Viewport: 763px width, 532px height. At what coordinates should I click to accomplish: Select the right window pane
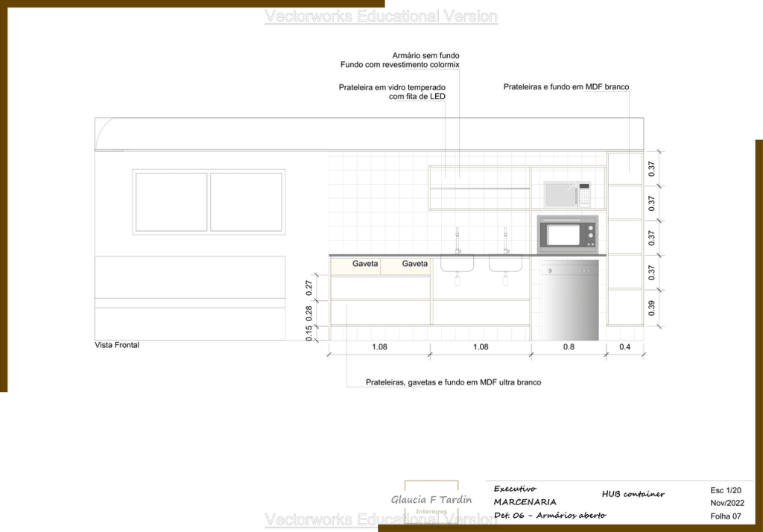click(246, 202)
